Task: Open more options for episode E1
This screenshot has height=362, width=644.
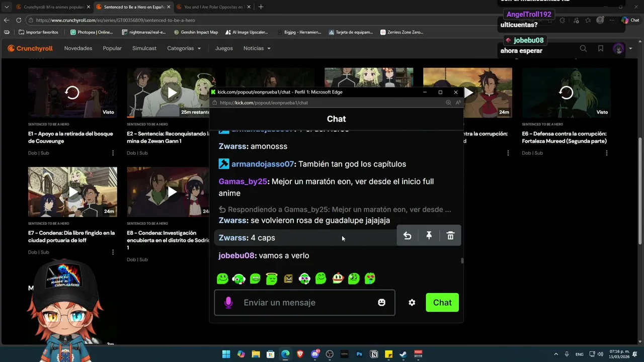Action: click(x=113, y=153)
